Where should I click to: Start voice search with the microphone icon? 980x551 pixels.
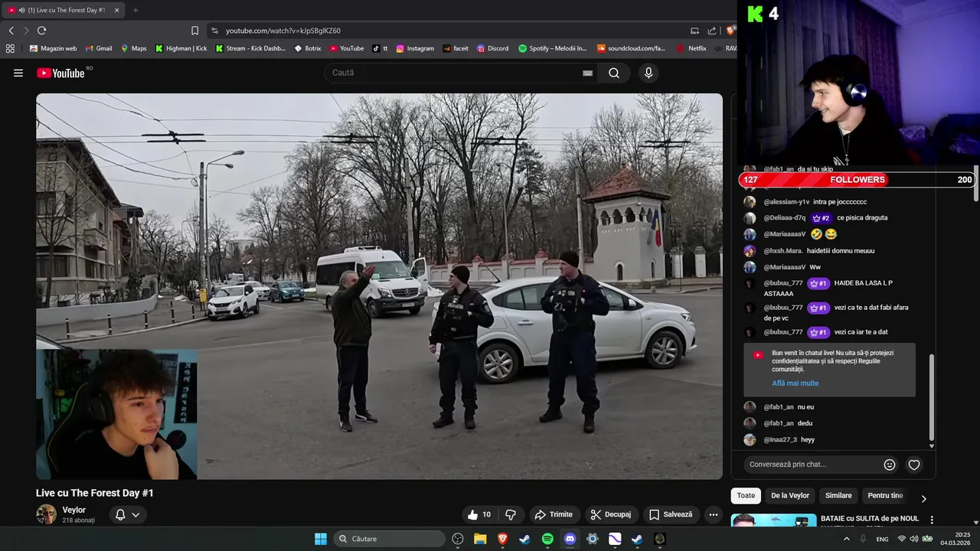648,73
